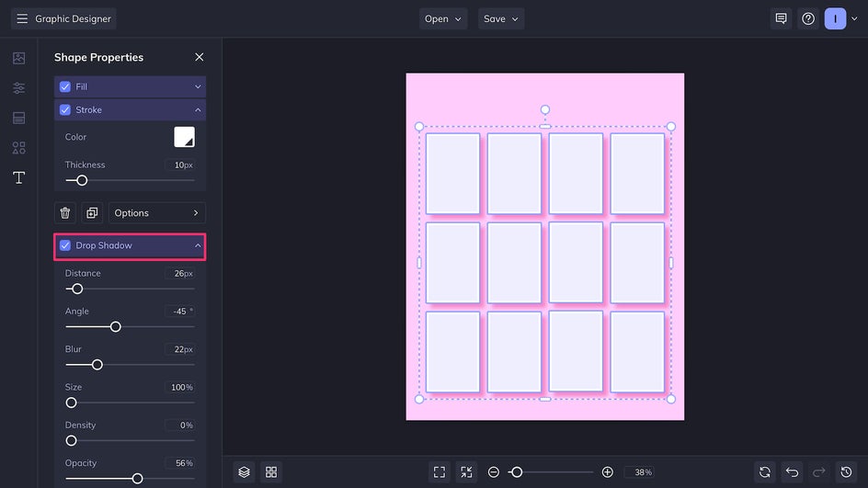Duplicate shape with the copy icon

92,213
